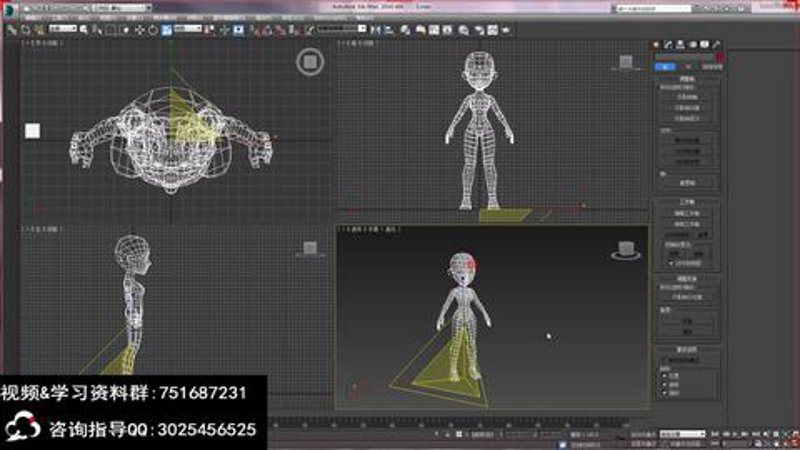Choose the Bind to Space Warp tool

tap(39, 30)
